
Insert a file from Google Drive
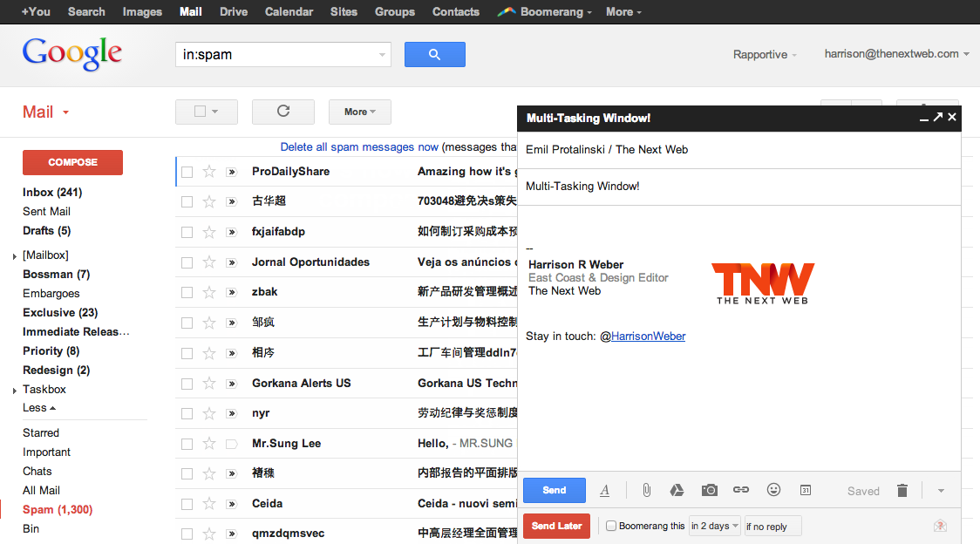pos(677,490)
